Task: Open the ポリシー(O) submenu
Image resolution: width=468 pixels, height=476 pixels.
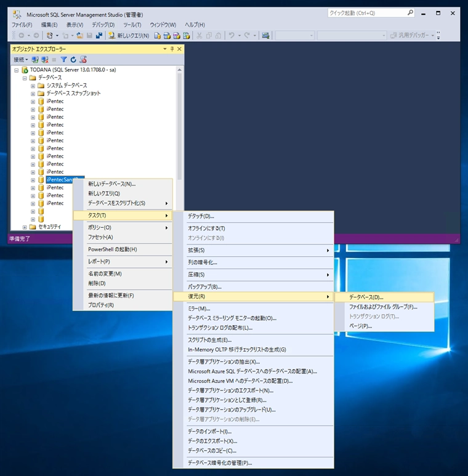Action: 123,228
